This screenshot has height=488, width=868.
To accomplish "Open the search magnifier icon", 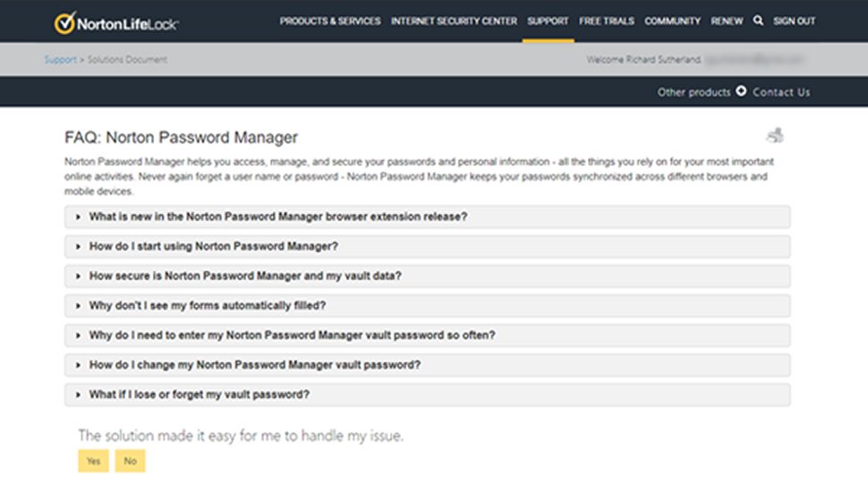I will [x=758, y=21].
